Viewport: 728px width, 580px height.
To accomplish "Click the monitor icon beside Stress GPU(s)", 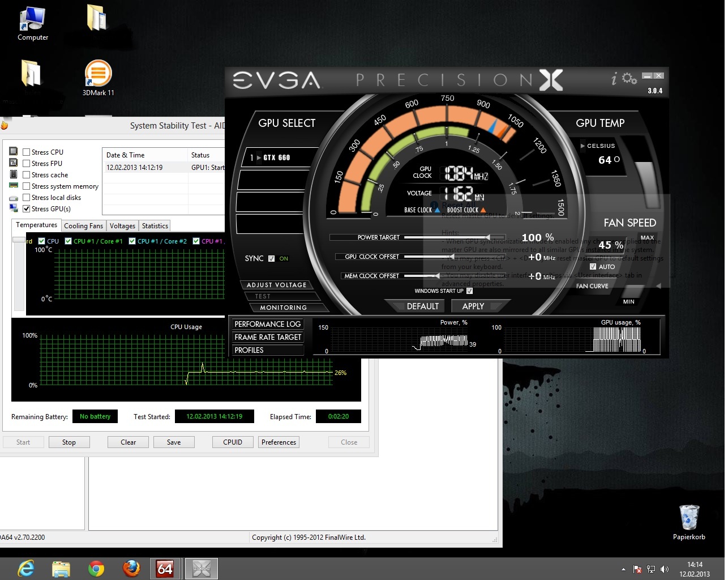I will pos(14,208).
